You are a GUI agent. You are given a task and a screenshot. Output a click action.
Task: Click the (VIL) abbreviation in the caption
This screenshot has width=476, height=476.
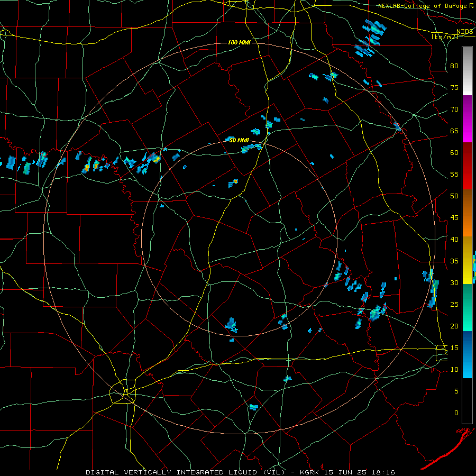tap(273, 472)
